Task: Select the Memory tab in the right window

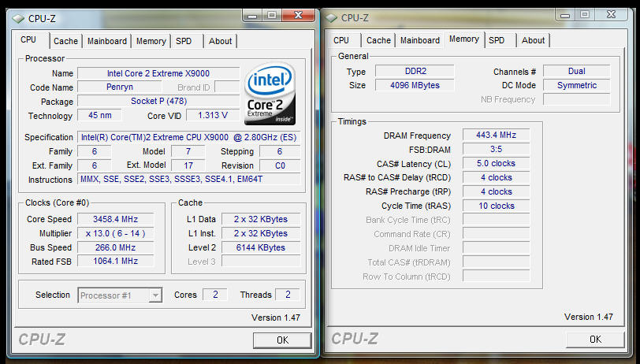Action: coord(464,39)
